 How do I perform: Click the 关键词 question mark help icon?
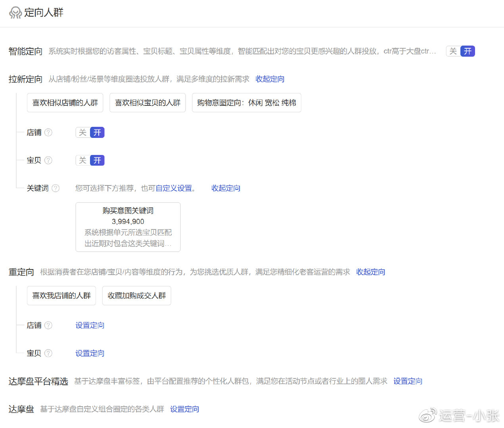(x=56, y=188)
